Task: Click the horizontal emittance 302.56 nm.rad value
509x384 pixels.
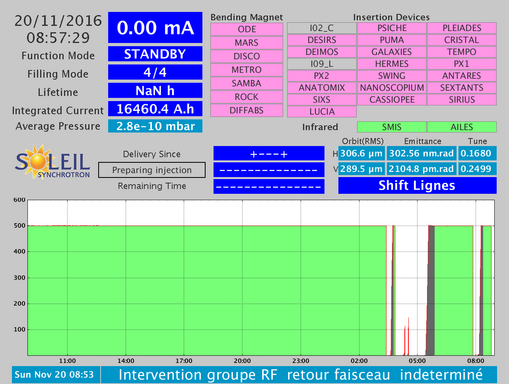Action: pyautogui.click(x=422, y=153)
